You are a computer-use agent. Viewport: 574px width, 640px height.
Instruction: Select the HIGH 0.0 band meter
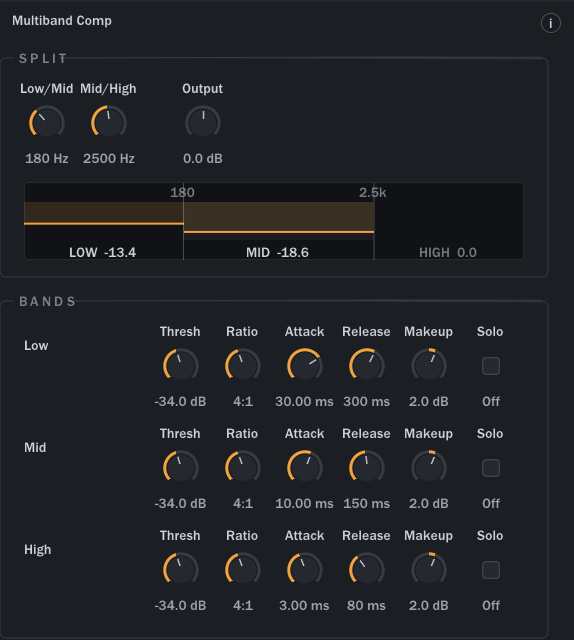(x=449, y=221)
